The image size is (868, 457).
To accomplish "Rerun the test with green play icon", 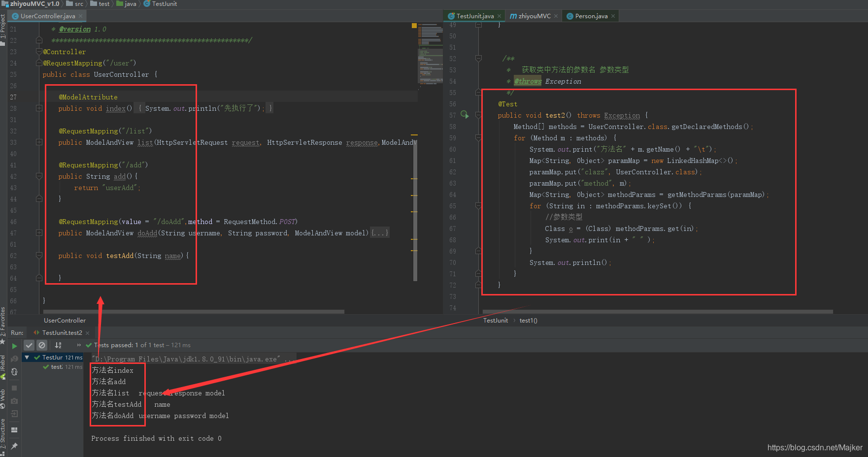I will pos(14,346).
